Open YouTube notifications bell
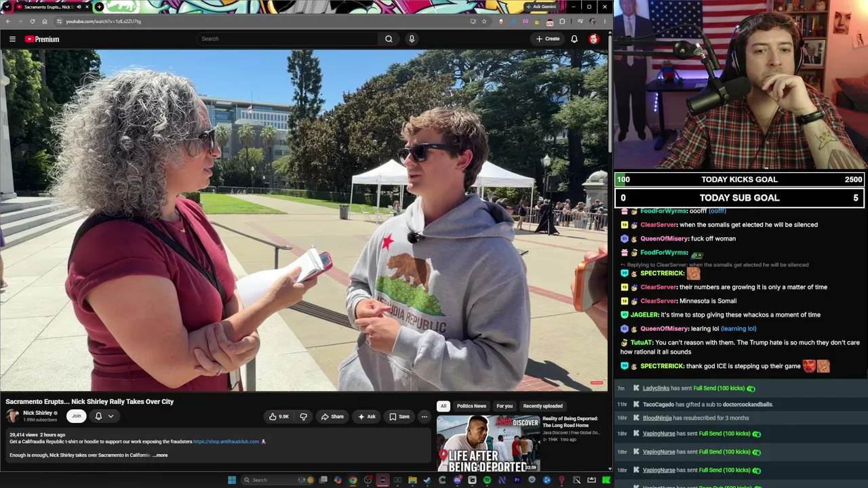The width and height of the screenshot is (868, 488). click(574, 39)
